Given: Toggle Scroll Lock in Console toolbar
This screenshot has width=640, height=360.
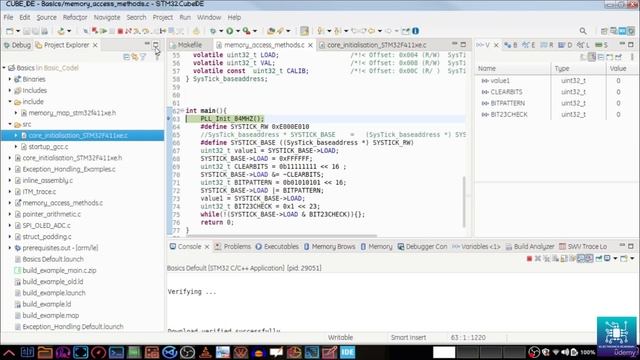Looking at the screenshot, I should (x=563, y=258).
